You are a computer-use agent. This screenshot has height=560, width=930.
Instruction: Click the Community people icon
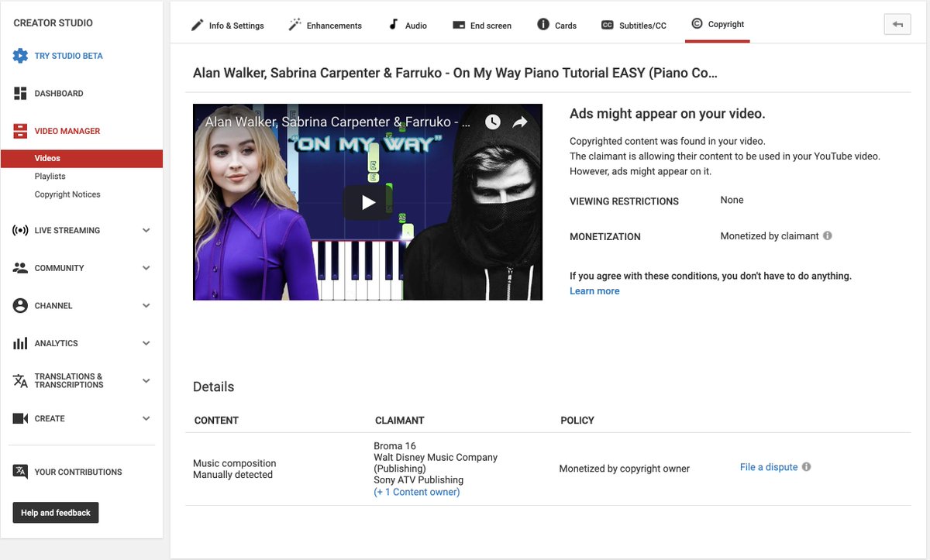(20, 268)
